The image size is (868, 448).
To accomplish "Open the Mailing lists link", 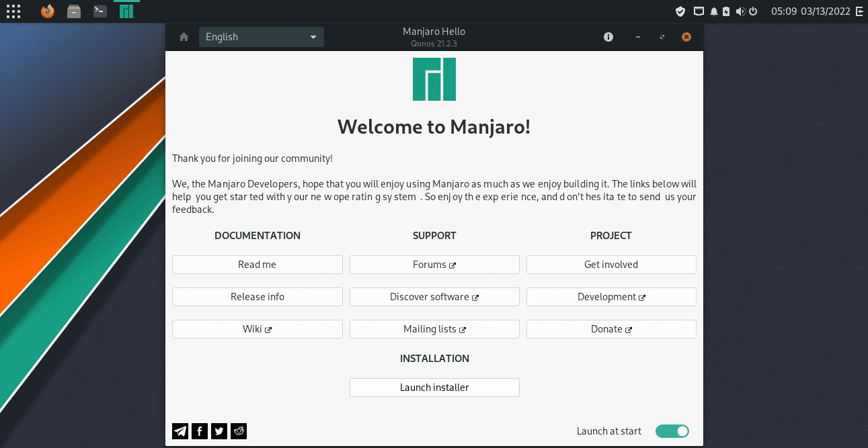I will pyautogui.click(x=434, y=329).
